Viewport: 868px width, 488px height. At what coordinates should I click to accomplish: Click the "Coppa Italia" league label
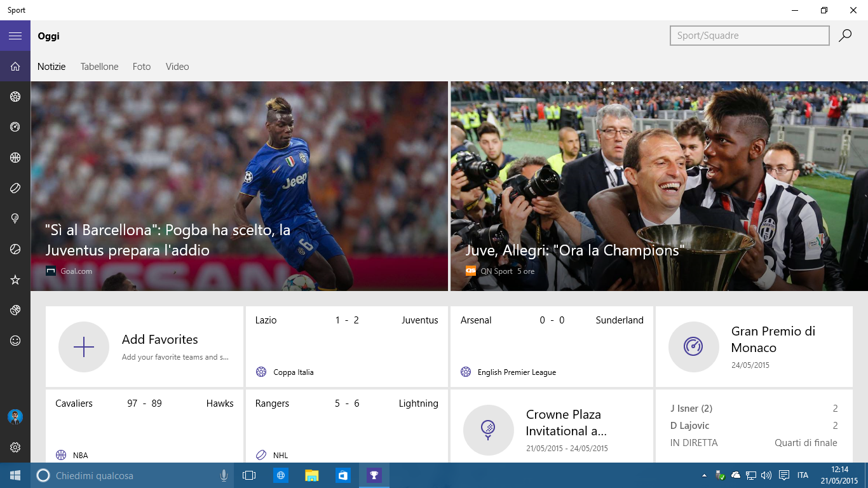(294, 372)
